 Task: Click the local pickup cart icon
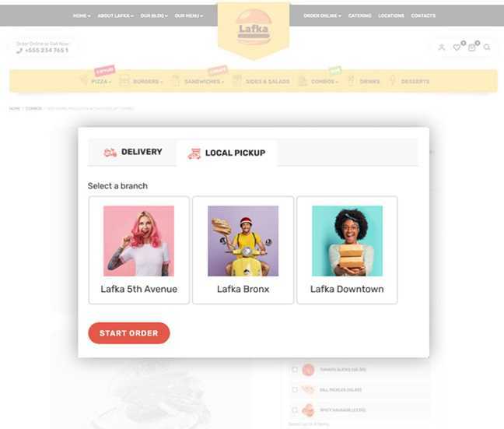click(x=194, y=153)
